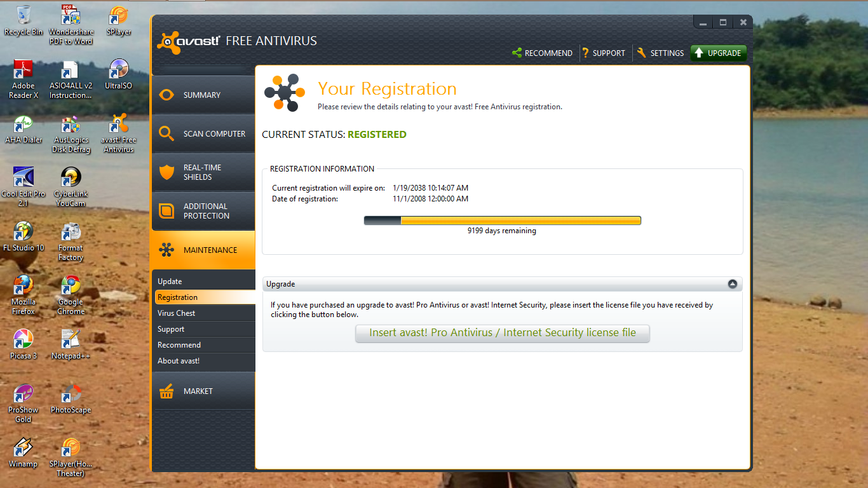Minimize the avast window
This screenshot has height=488, width=868.
click(703, 22)
